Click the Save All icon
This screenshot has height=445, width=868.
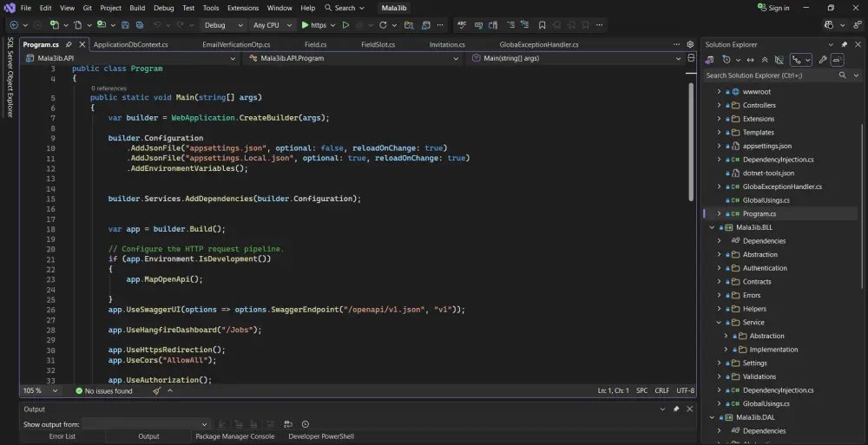click(140, 25)
